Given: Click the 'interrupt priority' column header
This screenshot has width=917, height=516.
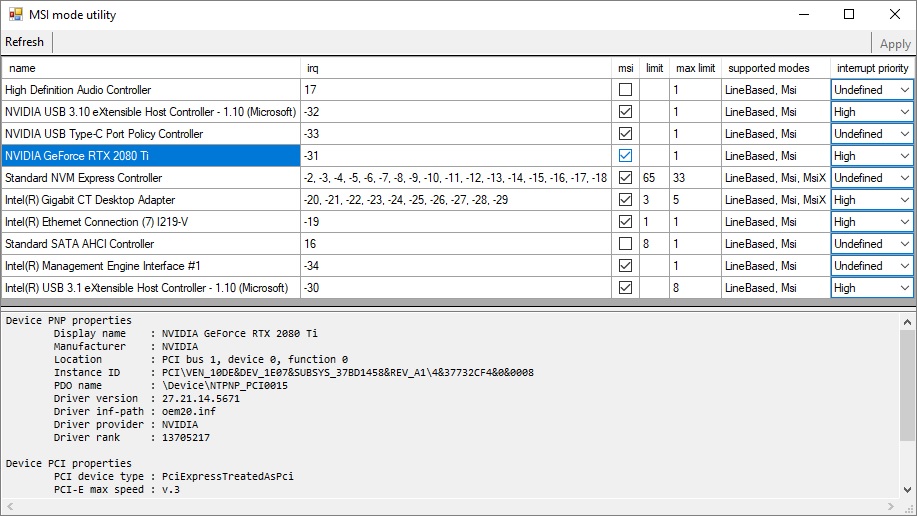Looking at the screenshot, I should pos(872,68).
